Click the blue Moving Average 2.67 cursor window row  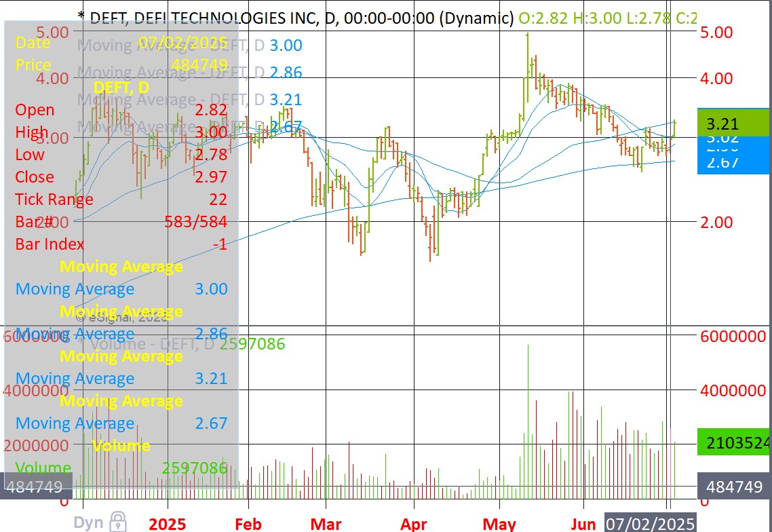121,423
